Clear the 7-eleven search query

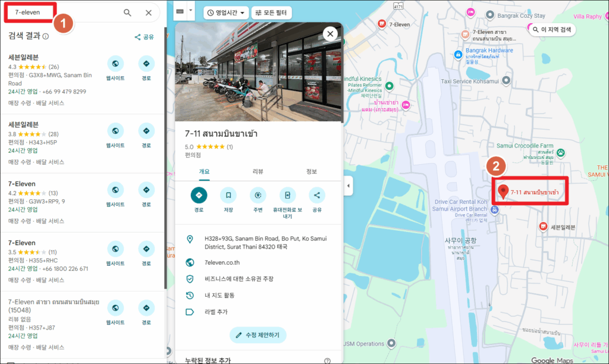click(x=148, y=12)
